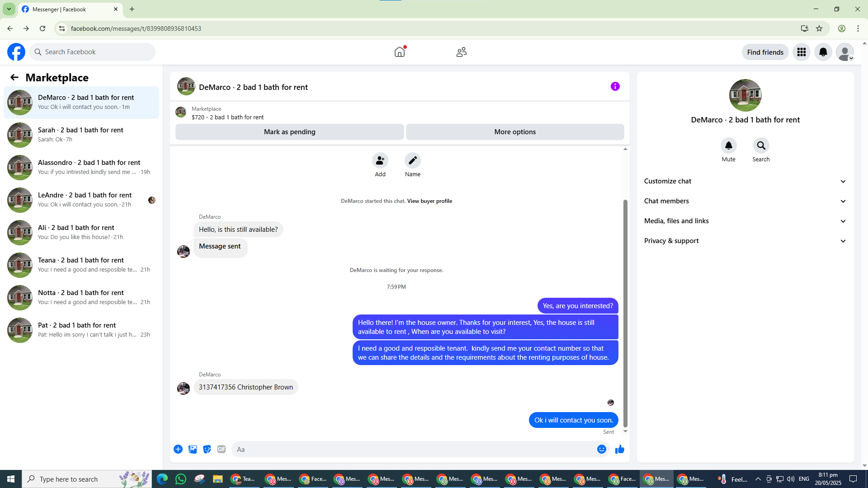Choose a sticker icon

[x=207, y=449]
